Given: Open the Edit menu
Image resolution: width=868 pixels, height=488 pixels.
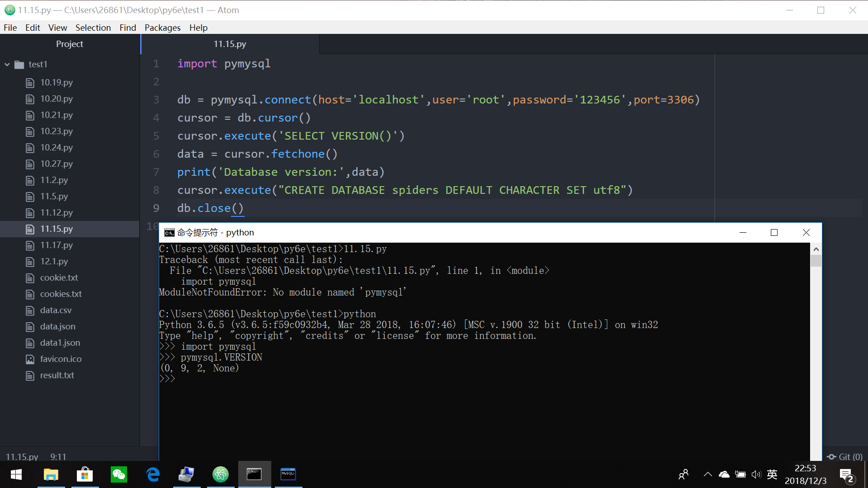Looking at the screenshot, I should pyautogui.click(x=33, y=28).
